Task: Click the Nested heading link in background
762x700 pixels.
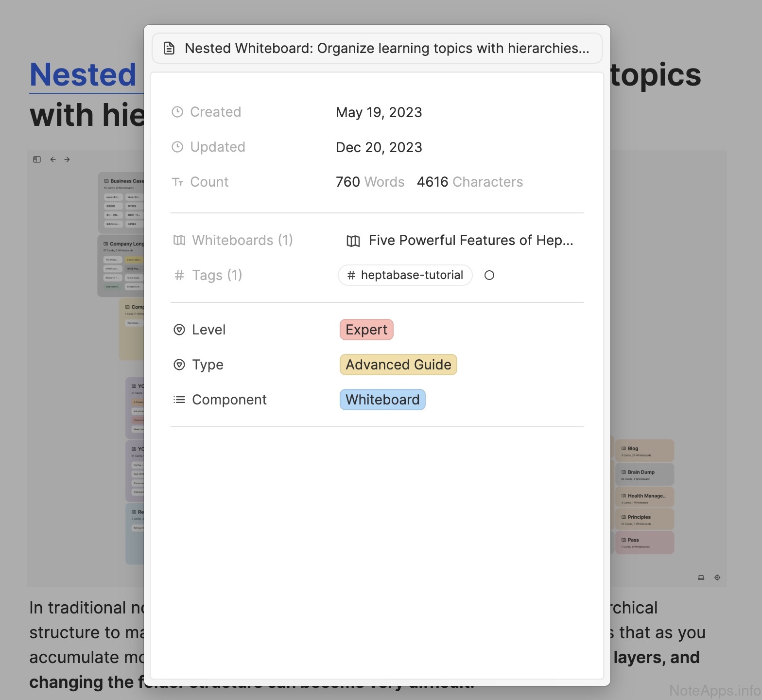Action: [83, 75]
